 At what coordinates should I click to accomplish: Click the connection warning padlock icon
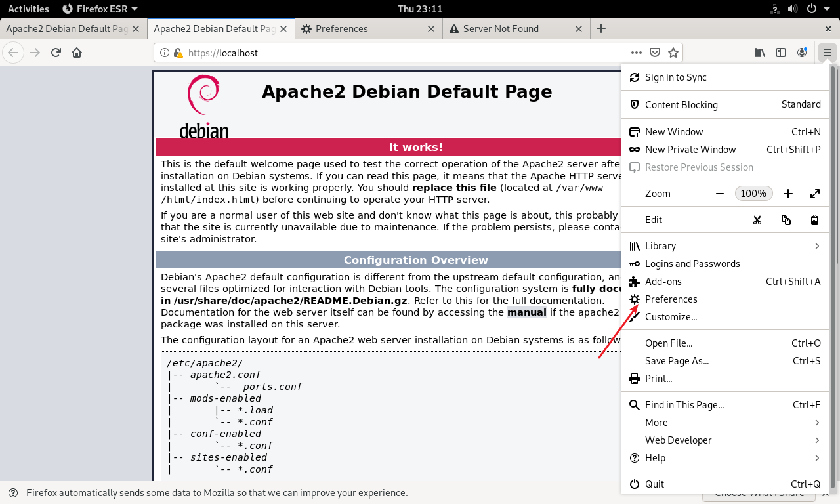pyautogui.click(x=178, y=52)
